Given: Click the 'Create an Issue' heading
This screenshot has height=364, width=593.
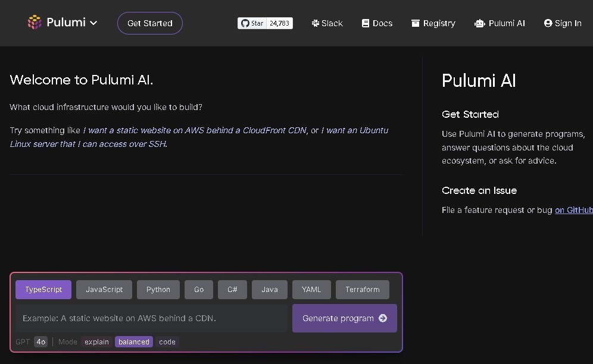Looking at the screenshot, I should 479,190.
